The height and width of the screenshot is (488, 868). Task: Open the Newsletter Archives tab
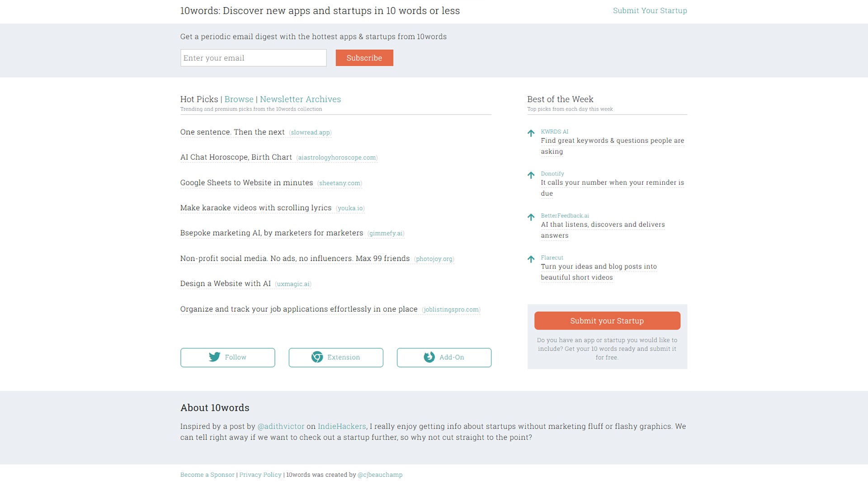point(300,99)
